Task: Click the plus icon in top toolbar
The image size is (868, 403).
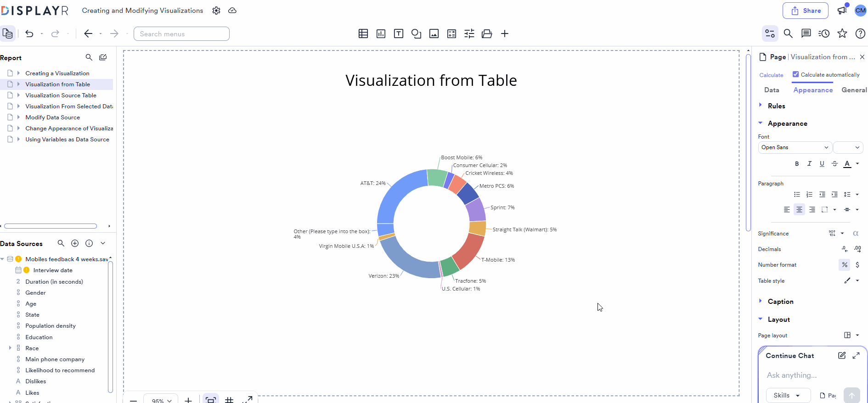Action: tap(505, 34)
